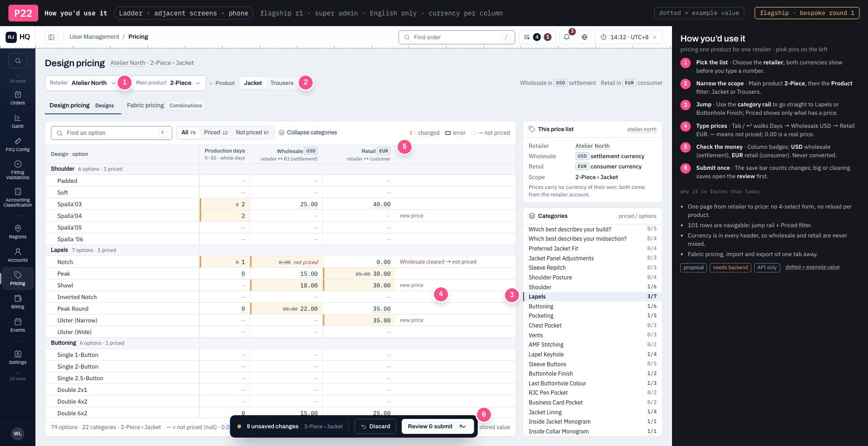
Task: Filter to Not priced 67 options
Action: [252, 132]
